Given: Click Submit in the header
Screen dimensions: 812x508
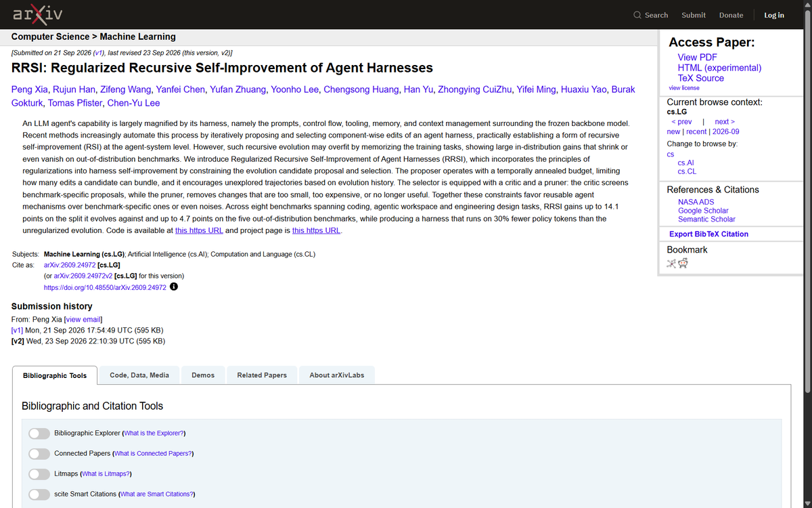Looking at the screenshot, I should click(x=694, y=15).
